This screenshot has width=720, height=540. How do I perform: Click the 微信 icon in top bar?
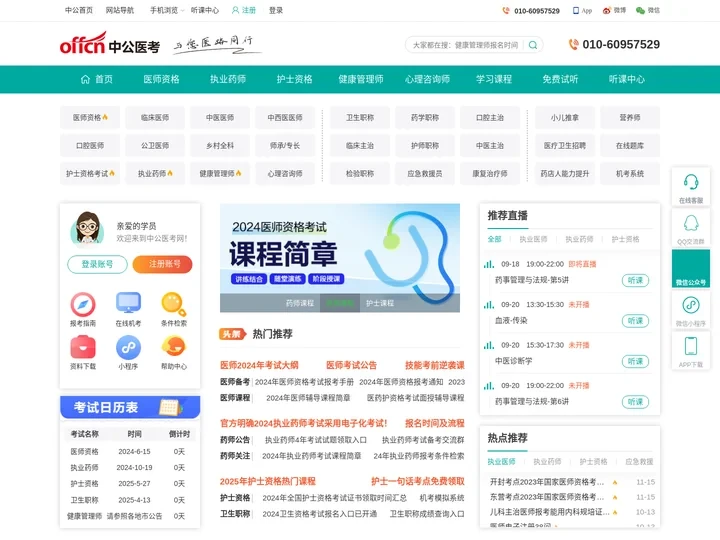[640, 10]
